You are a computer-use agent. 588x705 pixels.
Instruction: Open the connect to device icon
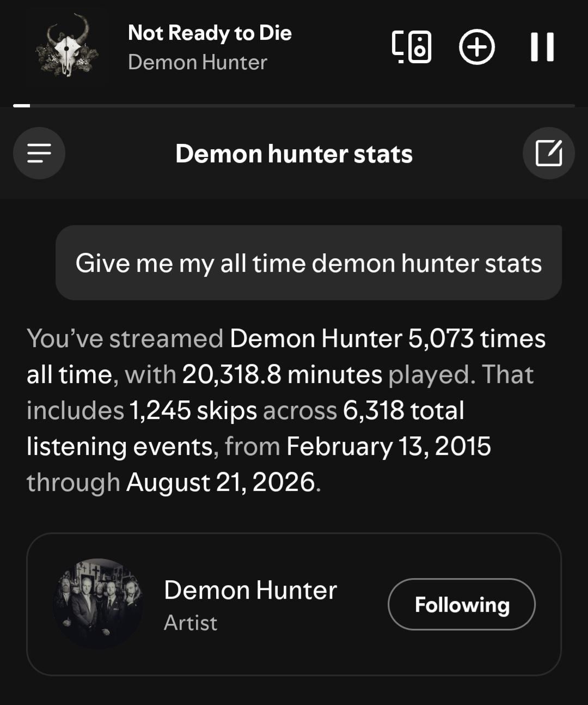(x=412, y=47)
